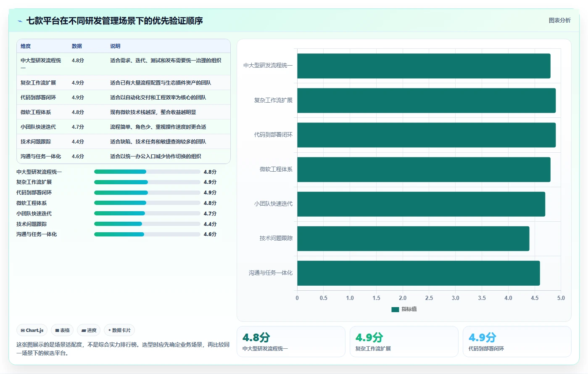Screen dimensions: 588x374
Task: Click the 4.7分 value in table
Action: click(x=78, y=127)
